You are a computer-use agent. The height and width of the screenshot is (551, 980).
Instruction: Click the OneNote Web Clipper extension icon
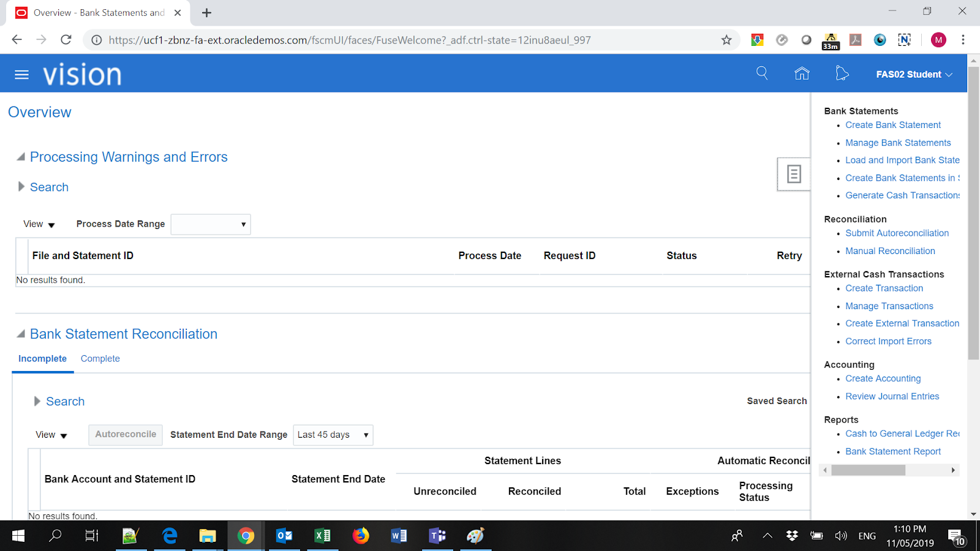905,40
